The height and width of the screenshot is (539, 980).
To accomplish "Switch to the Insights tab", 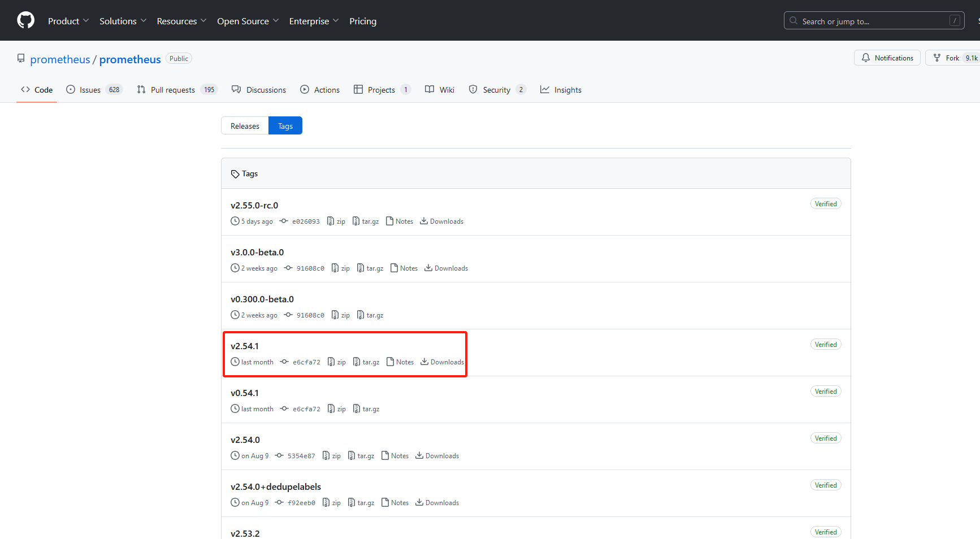I will click(561, 90).
